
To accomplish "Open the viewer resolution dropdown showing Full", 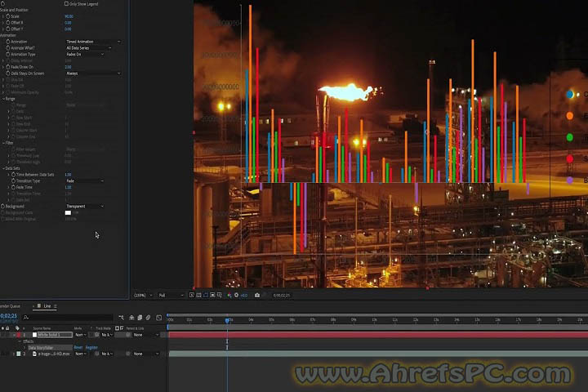I will pyautogui.click(x=171, y=295).
